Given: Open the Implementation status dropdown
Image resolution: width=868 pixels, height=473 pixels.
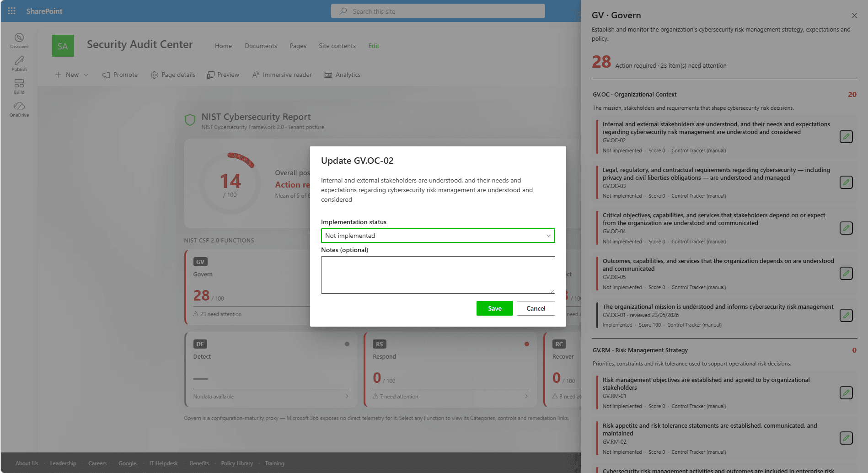Looking at the screenshot, I should [438, 236].
